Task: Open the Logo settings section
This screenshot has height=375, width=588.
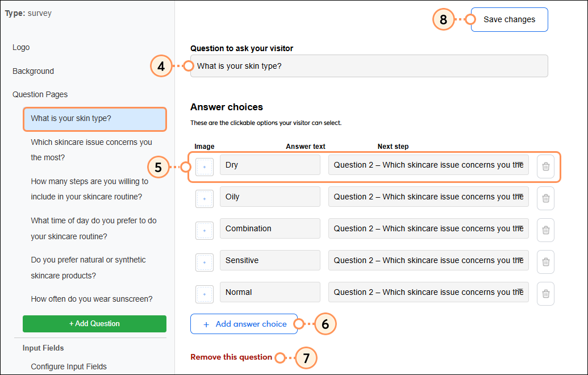Action: 21,47
